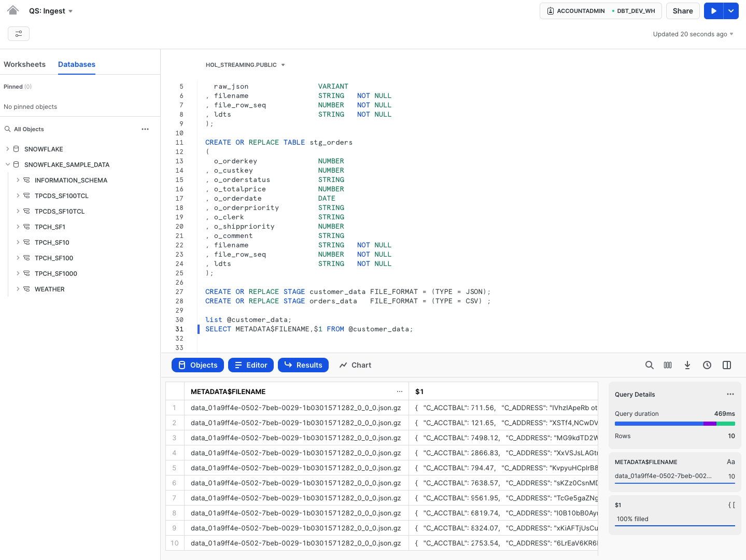Switch to the Worksheets tab
Viewport: 746px width, 560px height.
(x=24, y=64)
